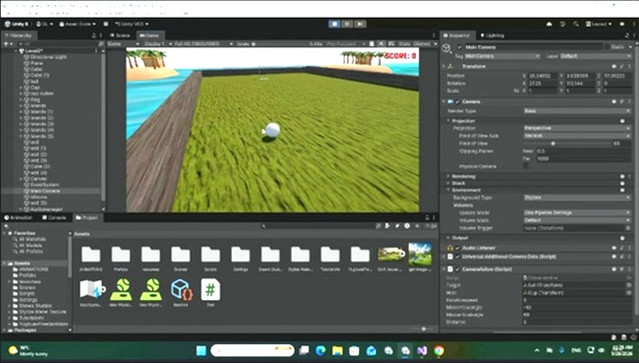Open the Layer Default dropdown
Viewport: 639px width, 363px height.
point(595,56)
